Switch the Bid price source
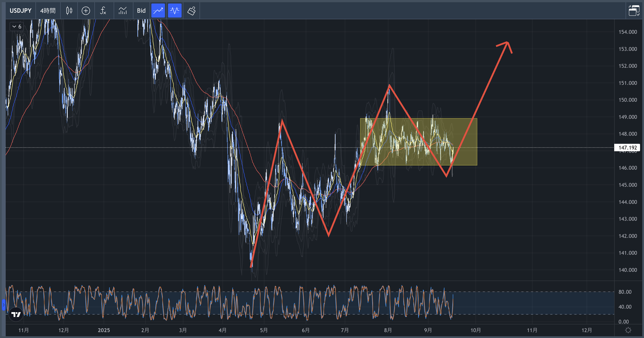 pyautogui.click(x=141, y=11)
